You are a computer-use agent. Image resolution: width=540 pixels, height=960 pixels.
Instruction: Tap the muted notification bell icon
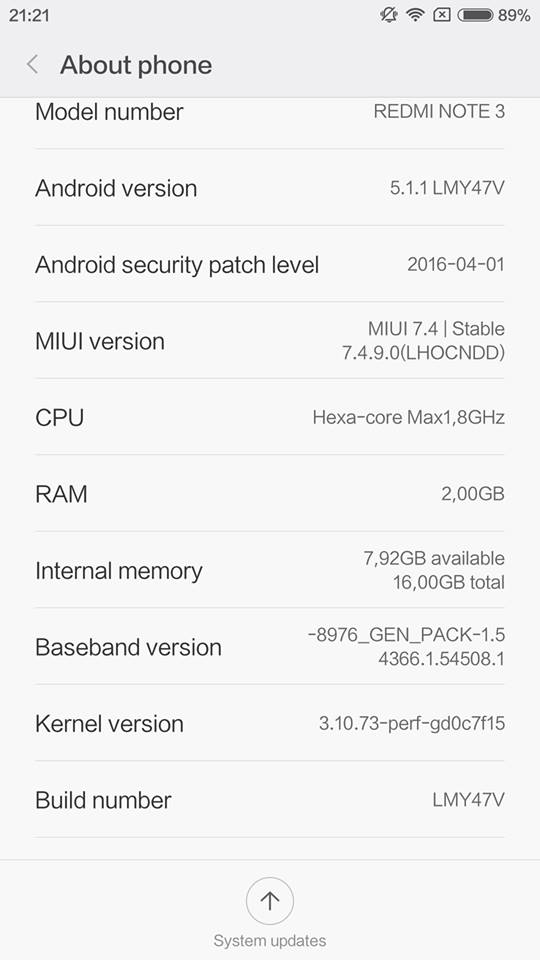pos(389,15)
